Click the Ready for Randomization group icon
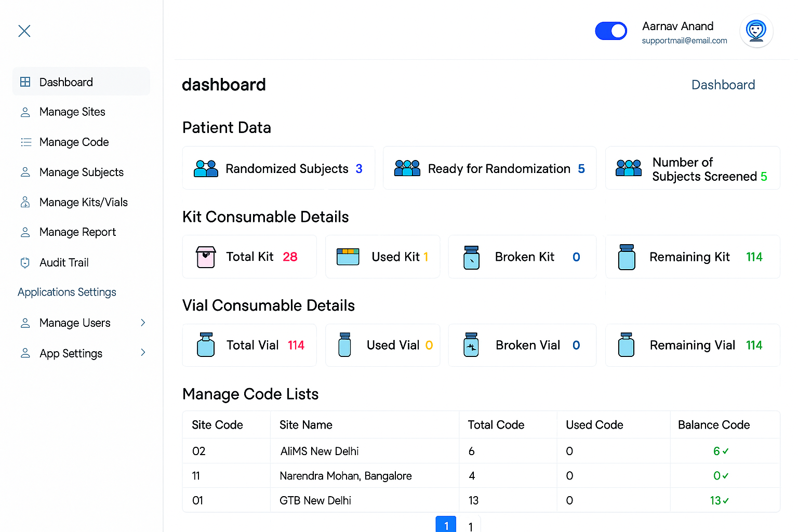This screenshot has width=798, height=532. click(x=407, y=168)
